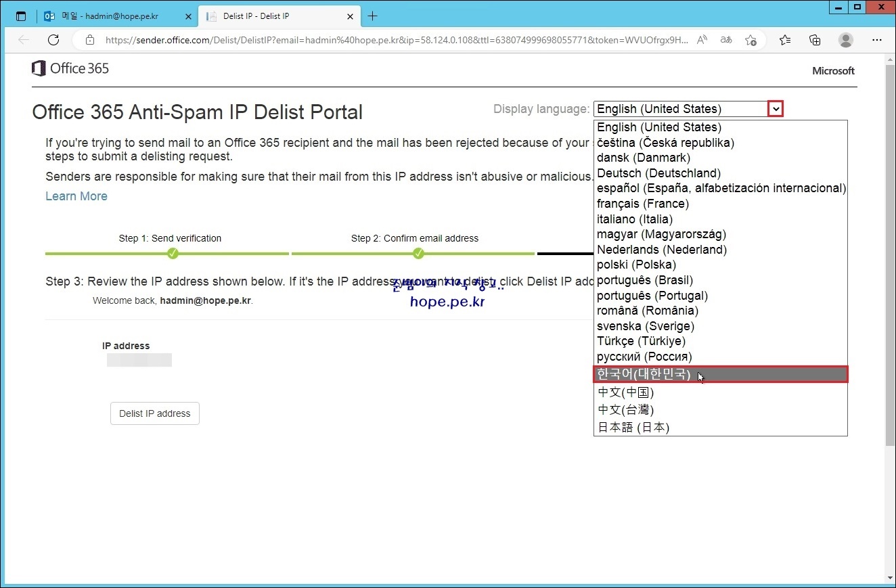Viewport: 896px width, 588px height.
Task: Toggle the Display language dropdown arrow
Action: [776, 109]
